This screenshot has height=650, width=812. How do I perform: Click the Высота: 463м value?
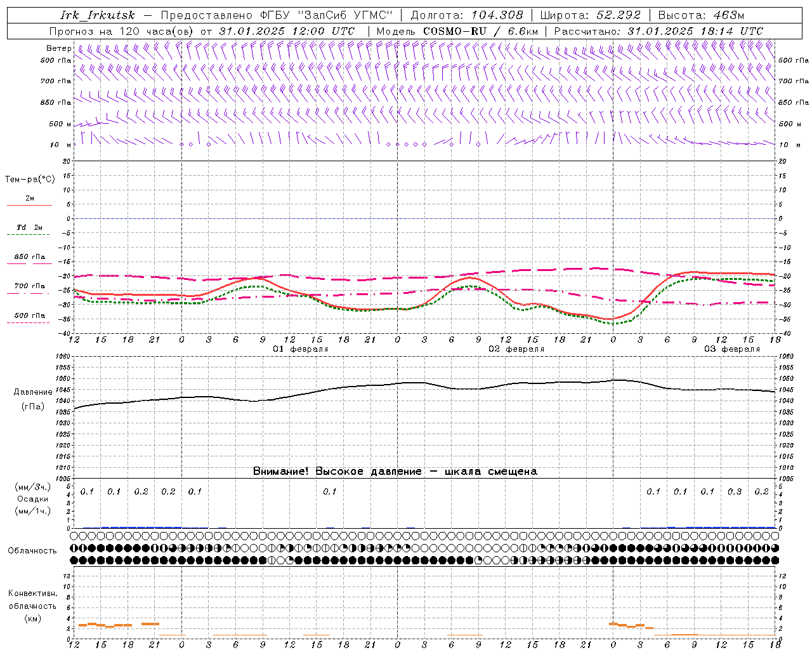[701, 15]
